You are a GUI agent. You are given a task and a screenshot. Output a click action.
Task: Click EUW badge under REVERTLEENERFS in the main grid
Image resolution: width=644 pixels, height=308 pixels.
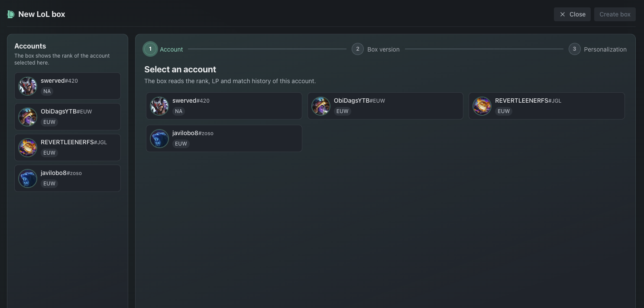coord(504,111)
